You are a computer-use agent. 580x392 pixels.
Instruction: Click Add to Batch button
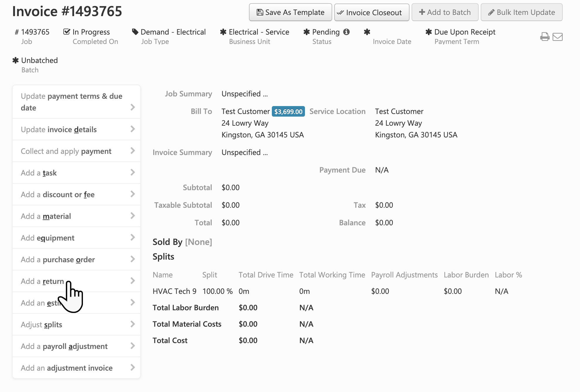tap(445, 12)
